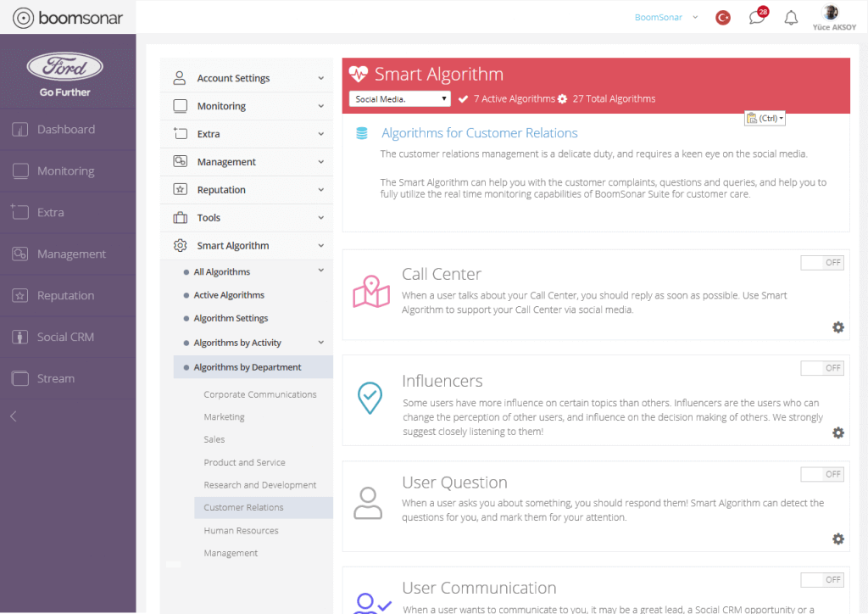Toggle Call Center algorithm on

[x=822, y=262]
